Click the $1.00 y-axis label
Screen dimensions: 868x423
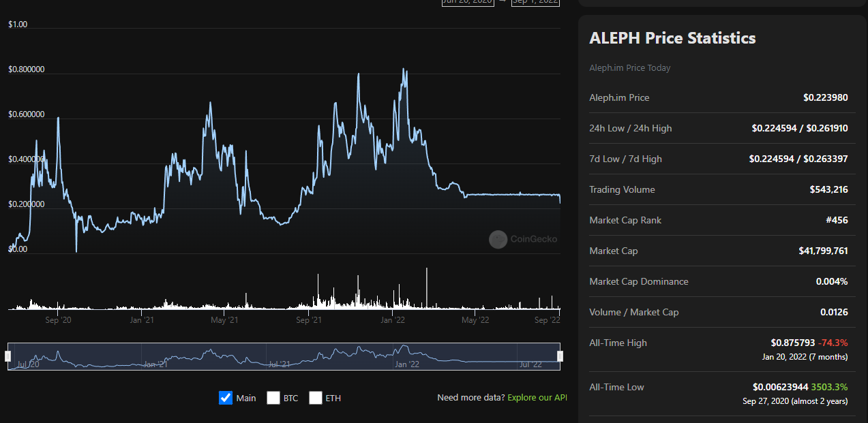tap(18, 25)
